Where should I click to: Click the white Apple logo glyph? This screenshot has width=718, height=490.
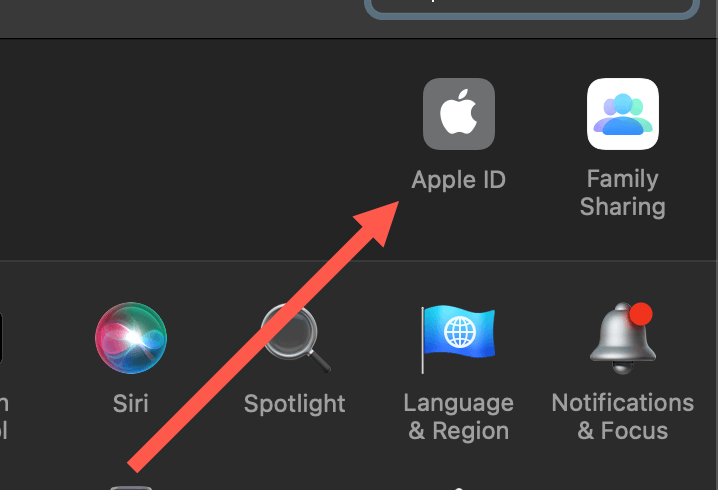point(459,112)
